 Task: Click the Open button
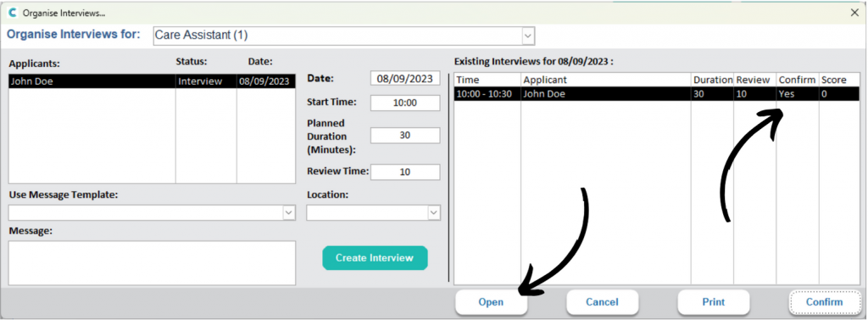(491, 302)
